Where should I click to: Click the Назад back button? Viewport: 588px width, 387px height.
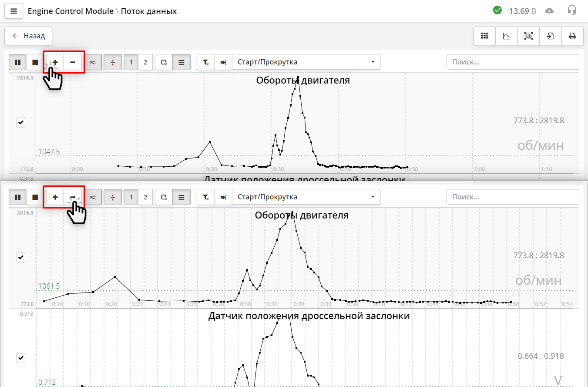(x=28, y=36)
